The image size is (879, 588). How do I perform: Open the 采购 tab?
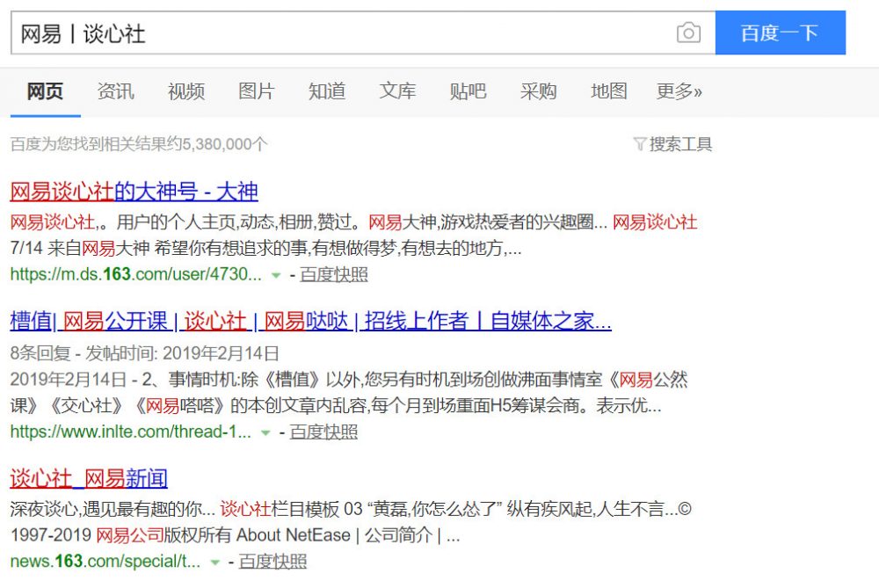pos(538,91)
